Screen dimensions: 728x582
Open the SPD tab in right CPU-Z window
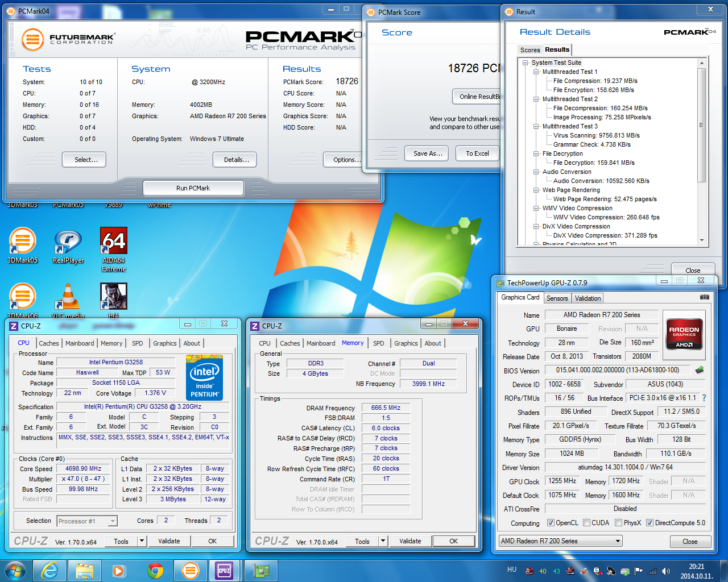[379, 343]
